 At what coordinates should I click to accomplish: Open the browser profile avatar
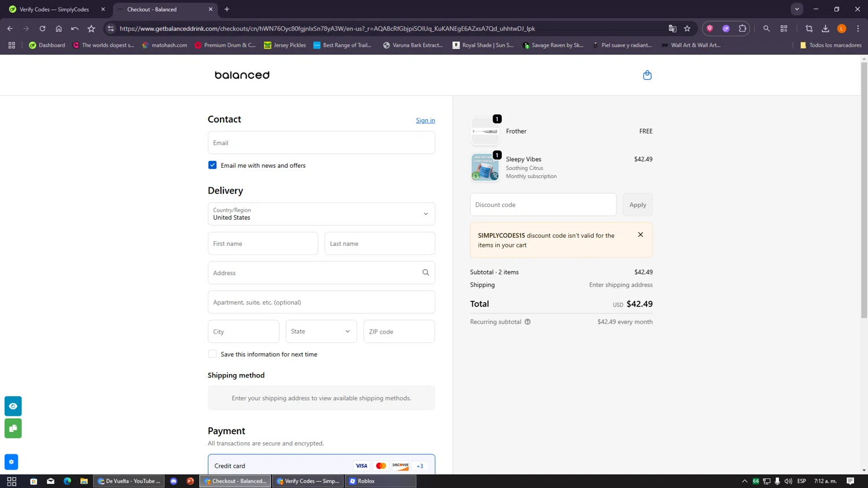point(841,28)
